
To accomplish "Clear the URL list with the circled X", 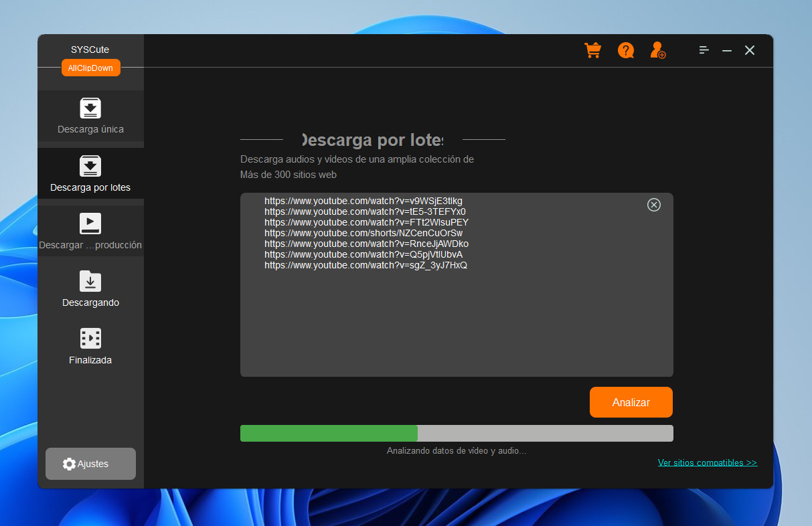I will [x=654, y=205].
